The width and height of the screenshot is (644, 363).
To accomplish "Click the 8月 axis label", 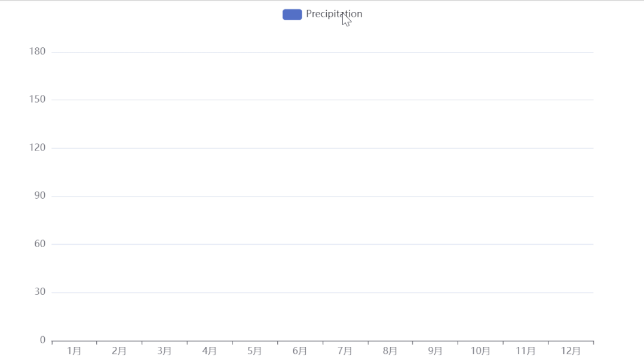I will 390,351.
